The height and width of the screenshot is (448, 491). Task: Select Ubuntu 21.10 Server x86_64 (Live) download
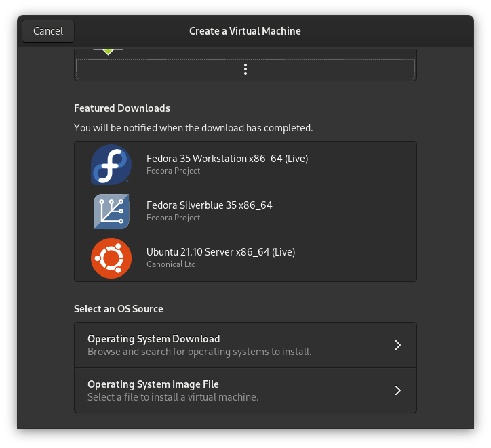pos(245,258)
